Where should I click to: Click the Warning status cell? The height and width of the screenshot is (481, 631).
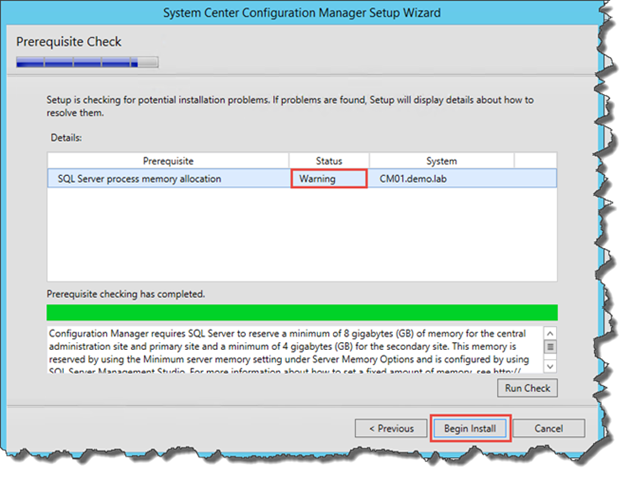(329, 179)
